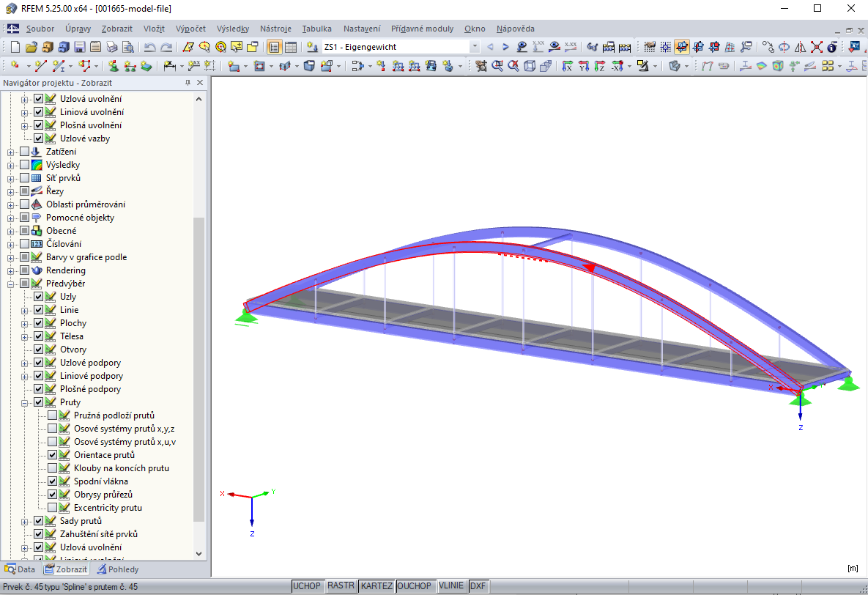Toggle the VLINIE status bar button
This screenshot has height=595, width=868.
coord(451,585)
